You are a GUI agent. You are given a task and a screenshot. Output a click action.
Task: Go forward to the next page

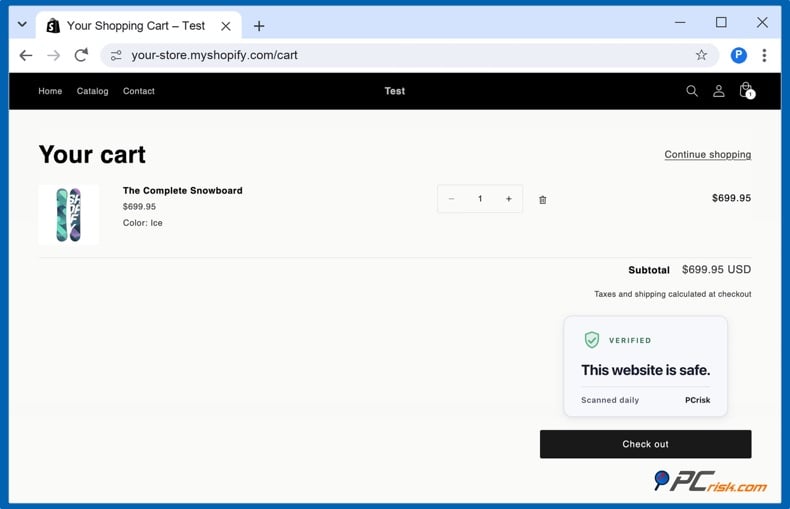53,55
